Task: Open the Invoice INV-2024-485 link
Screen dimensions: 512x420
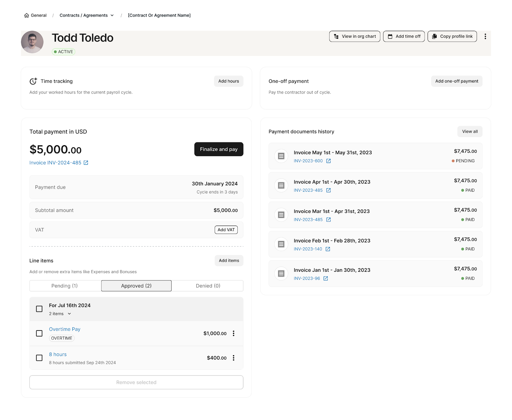Action: 55,163
